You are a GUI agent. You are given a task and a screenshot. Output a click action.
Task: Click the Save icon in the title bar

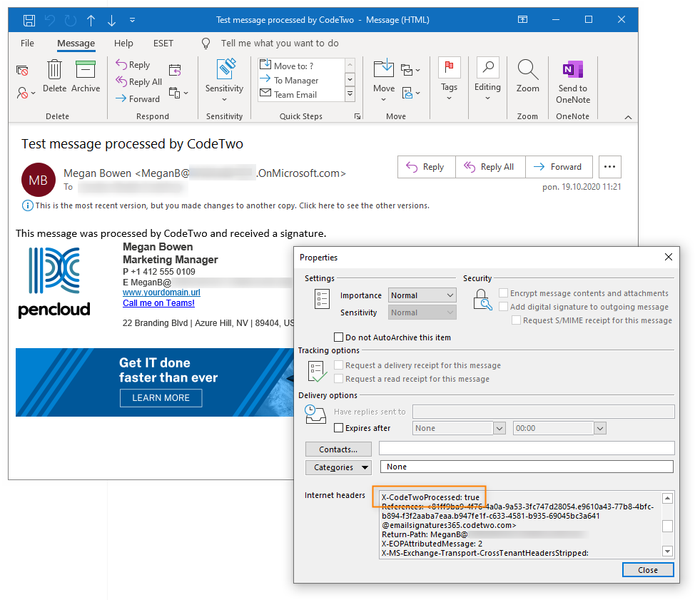pos(29,20)
